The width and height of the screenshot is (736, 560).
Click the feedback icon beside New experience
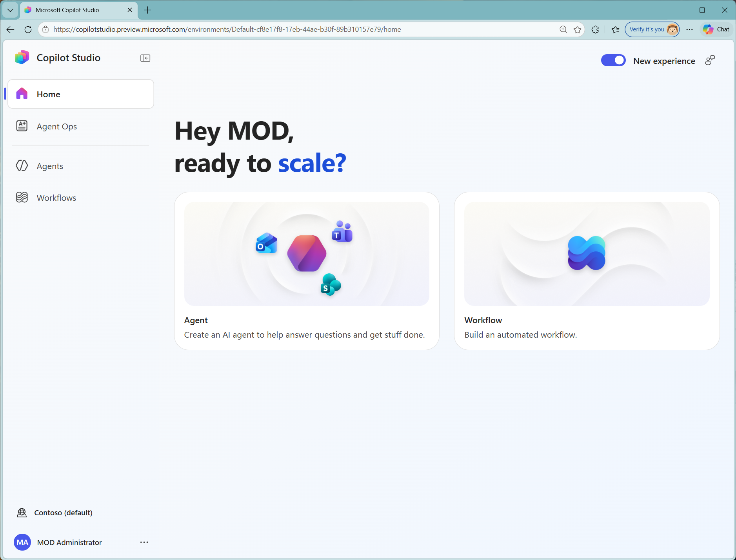point(710,60)
